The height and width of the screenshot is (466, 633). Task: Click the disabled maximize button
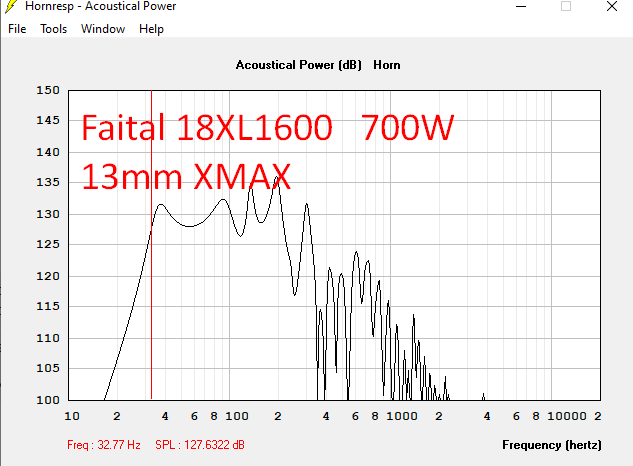click(566, 6)
